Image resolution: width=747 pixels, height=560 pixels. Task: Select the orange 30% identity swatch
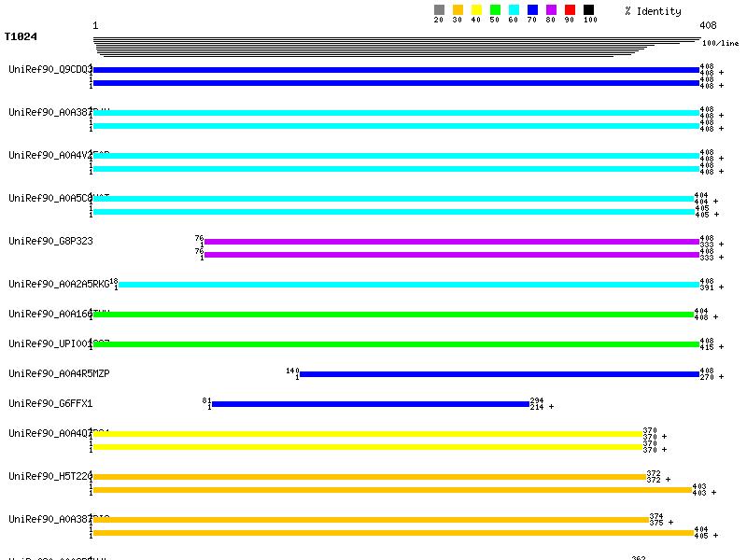pos(458,10)
